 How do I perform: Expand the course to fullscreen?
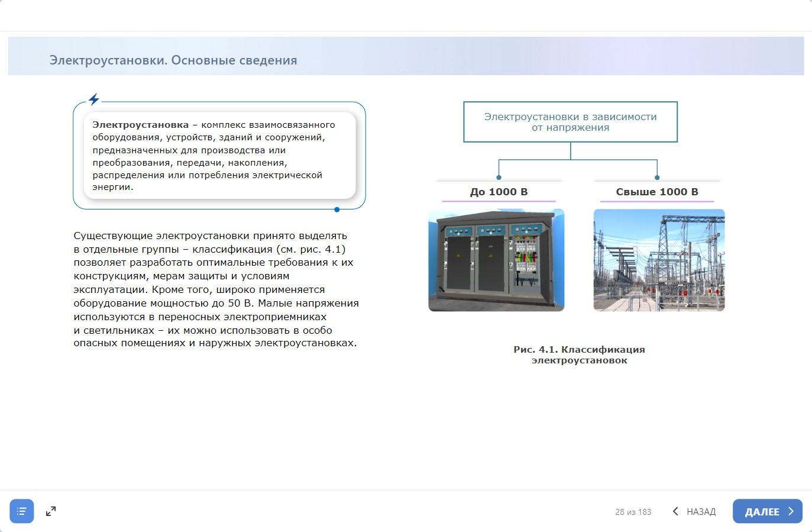(51, 511)
